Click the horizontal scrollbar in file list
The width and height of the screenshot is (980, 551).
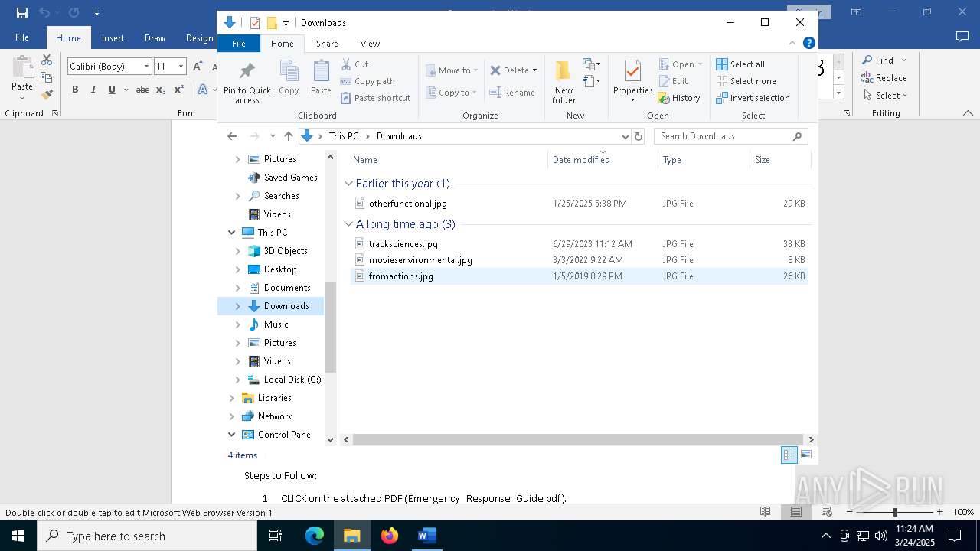tap(578, 439)
